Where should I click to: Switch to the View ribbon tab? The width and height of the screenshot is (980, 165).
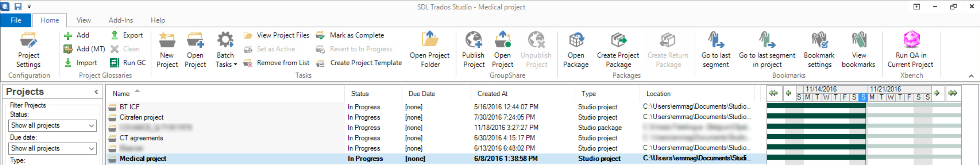coord(83,20)
